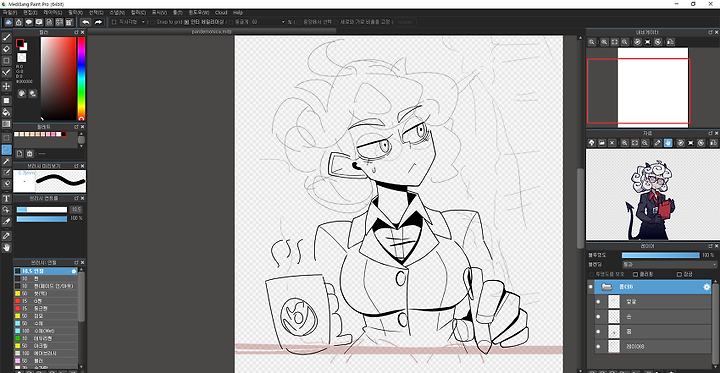
Task: Open selection shape dropdown (직사각형)
Action: point(129,22)
